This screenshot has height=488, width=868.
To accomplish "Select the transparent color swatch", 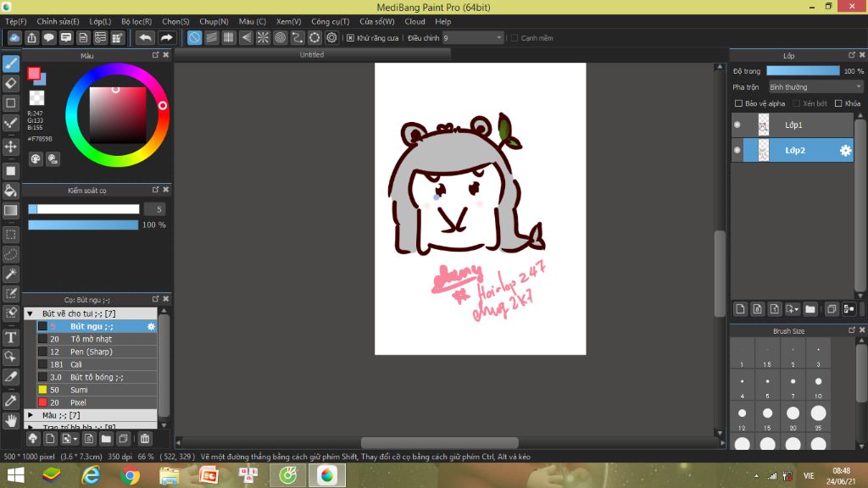I will tap(36, 98).
